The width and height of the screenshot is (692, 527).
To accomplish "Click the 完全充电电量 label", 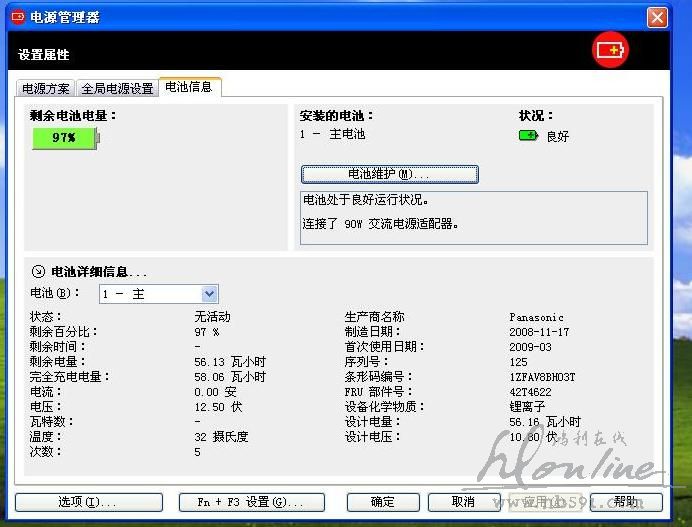I will 69,377.
